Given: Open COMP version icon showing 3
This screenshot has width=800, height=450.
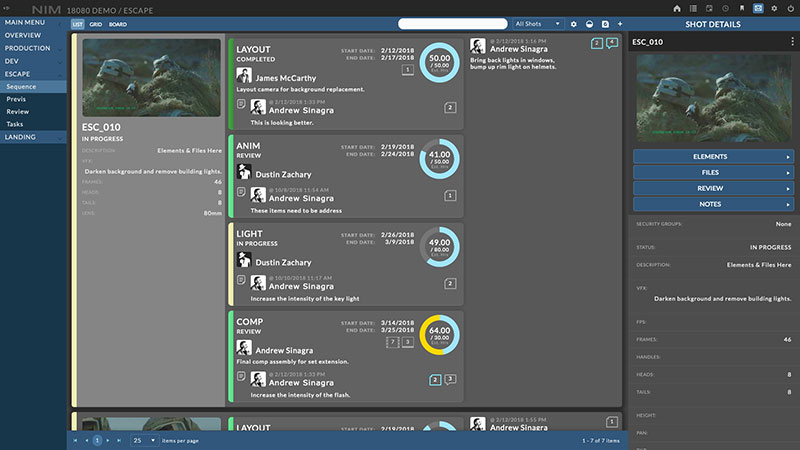Looking at the screenshot, I should coord(408,342).
